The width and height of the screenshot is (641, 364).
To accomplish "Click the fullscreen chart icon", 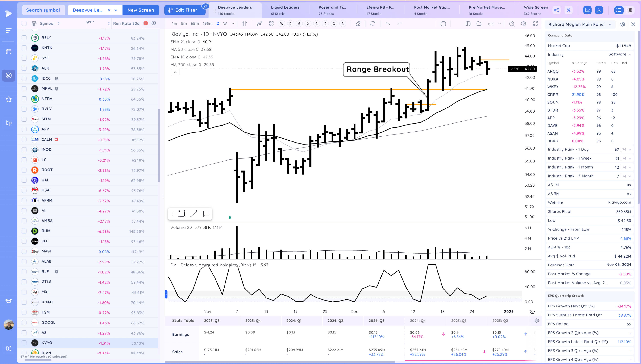I will [536, 24].
